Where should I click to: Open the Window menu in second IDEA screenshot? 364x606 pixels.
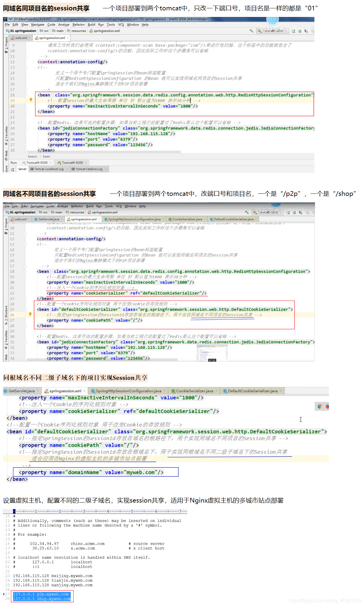130,206
